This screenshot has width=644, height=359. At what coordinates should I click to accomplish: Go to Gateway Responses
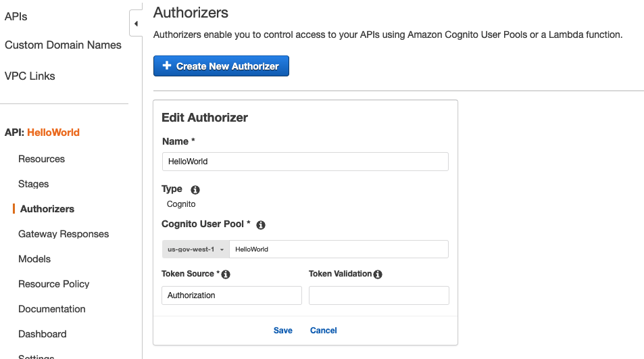[x=64, y=234]
